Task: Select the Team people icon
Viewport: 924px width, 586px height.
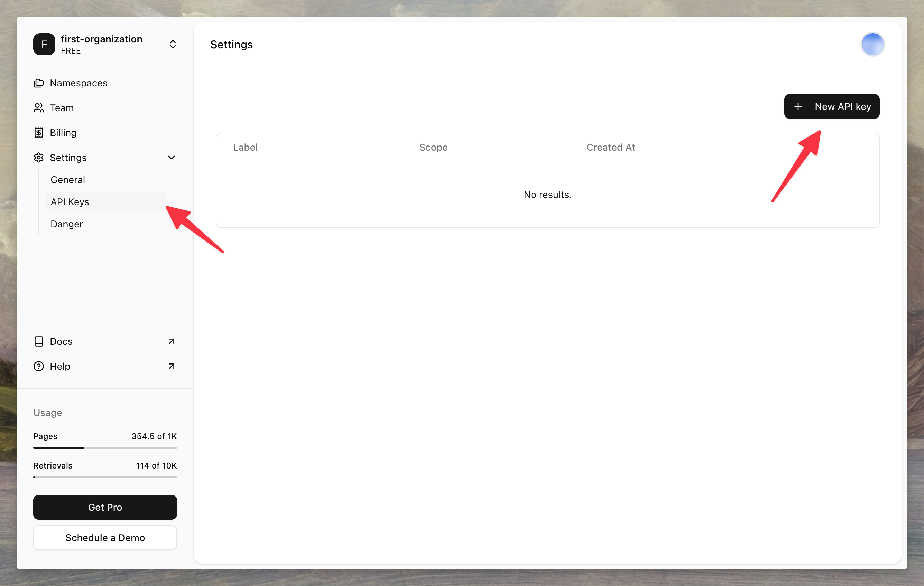Action: coord(39,108)
